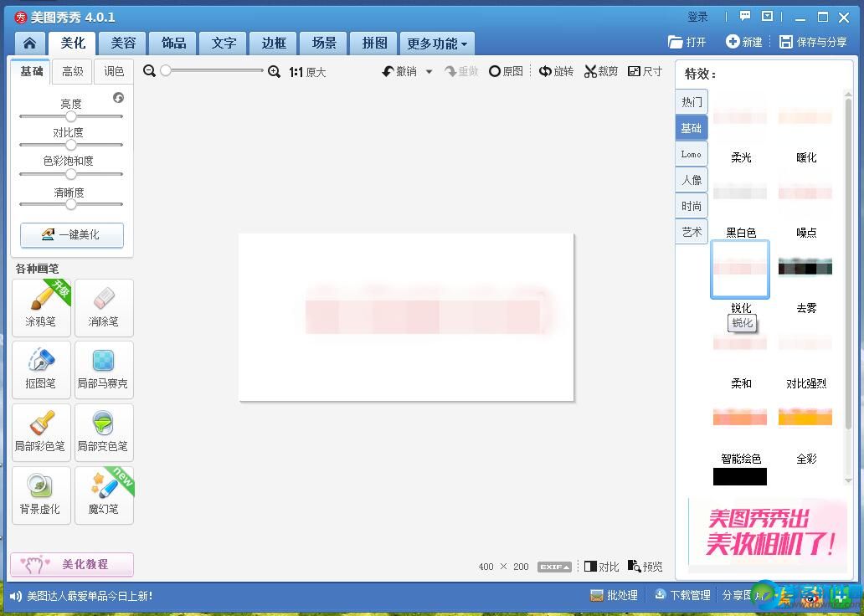Screen dimensions: 864x616
Task: Set zoom to 1:1 原大
Action: (x=307, y=72)
